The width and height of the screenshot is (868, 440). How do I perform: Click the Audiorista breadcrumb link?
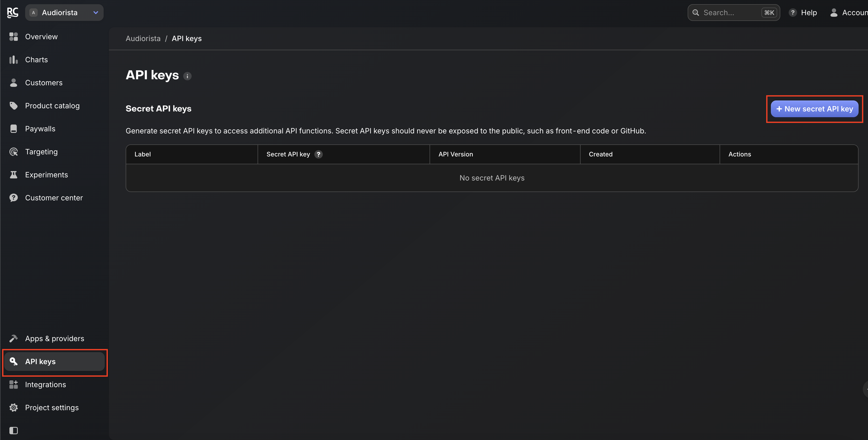tap(143, 38)
